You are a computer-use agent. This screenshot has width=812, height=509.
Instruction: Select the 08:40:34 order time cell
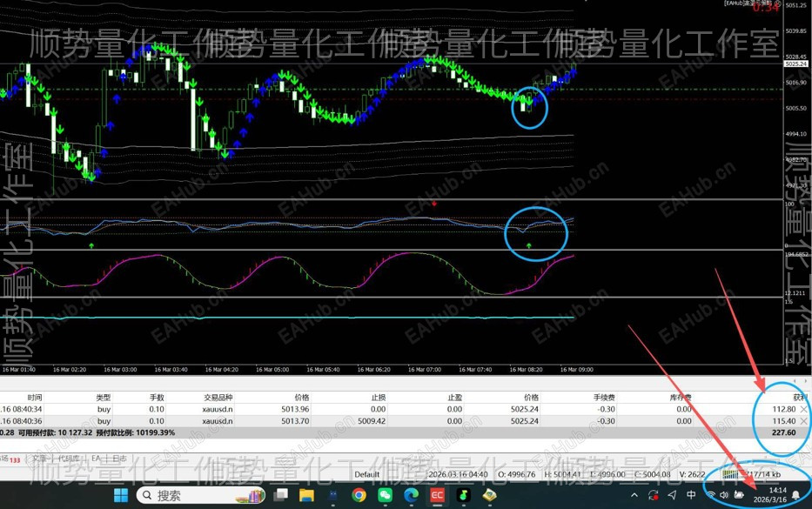(x=21, y=409)
